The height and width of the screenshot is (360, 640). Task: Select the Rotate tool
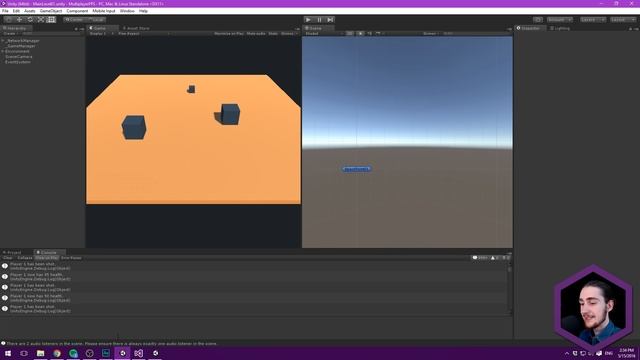point(30,20)
